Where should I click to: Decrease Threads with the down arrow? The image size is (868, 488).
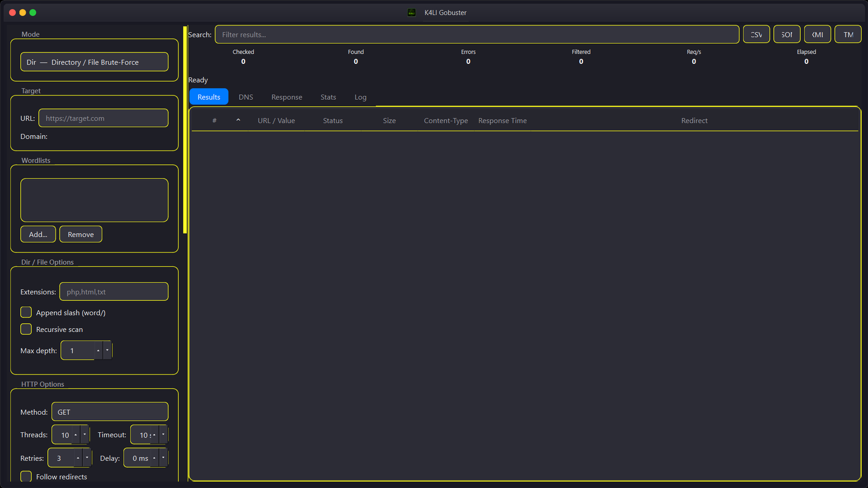(85, 435)
